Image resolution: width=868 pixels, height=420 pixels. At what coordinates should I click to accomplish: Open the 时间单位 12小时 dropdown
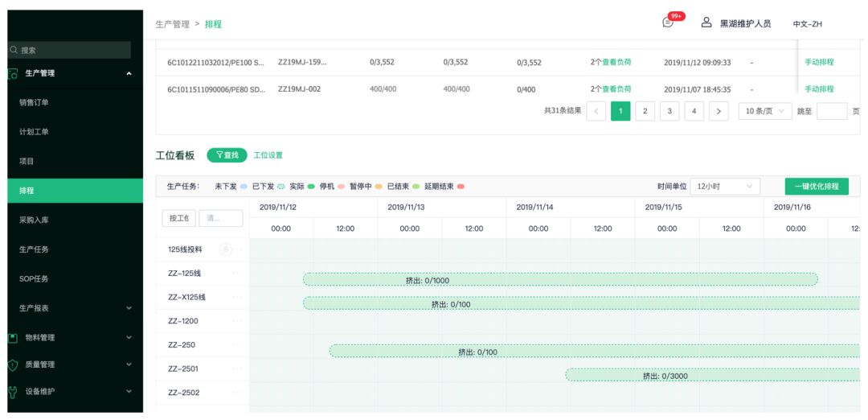(x=725, y=186)
